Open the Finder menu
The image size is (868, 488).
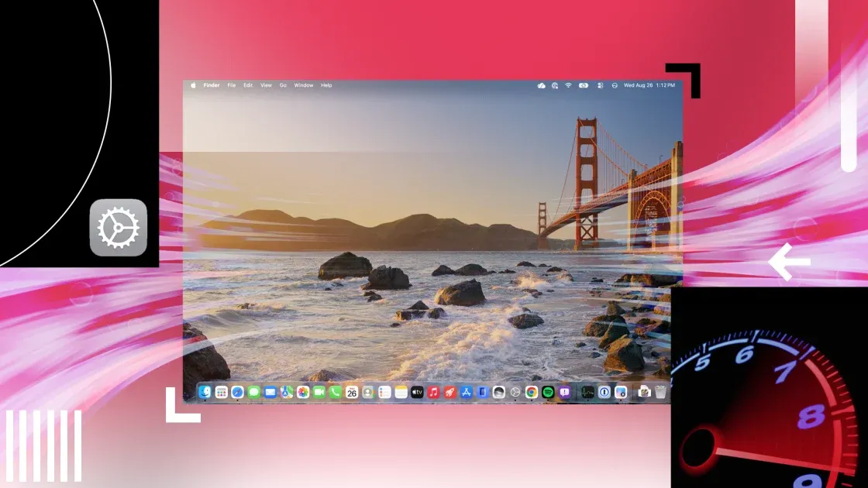pyautogui.click(x=212, y=85)
